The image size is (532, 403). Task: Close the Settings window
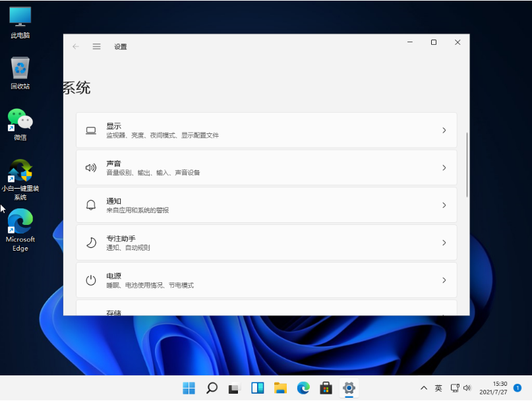(x=458, y=42)
